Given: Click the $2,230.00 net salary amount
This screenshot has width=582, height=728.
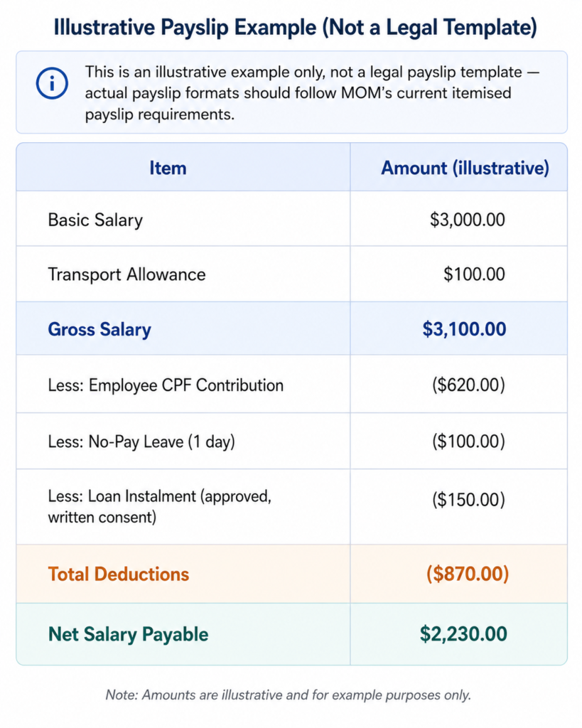Looking at the screenshot, I should (x=463, y=633).
